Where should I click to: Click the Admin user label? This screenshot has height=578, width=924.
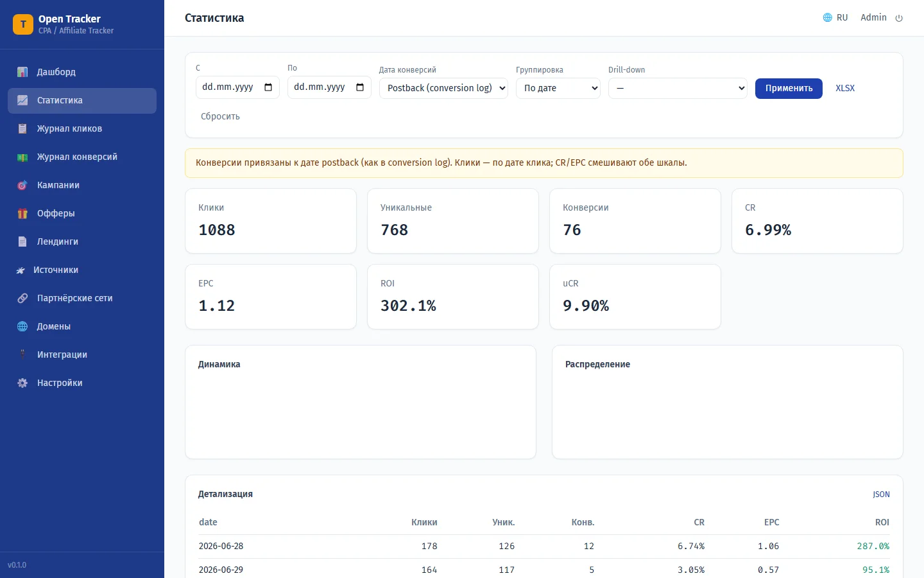pyautogui.click(x=873, y=17)
